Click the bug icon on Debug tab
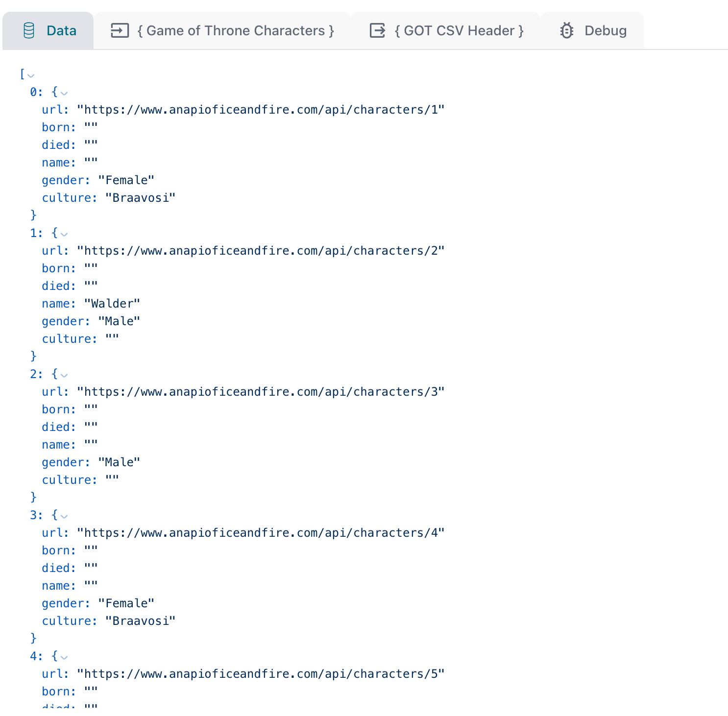728x716 pixels. point(567,30)
